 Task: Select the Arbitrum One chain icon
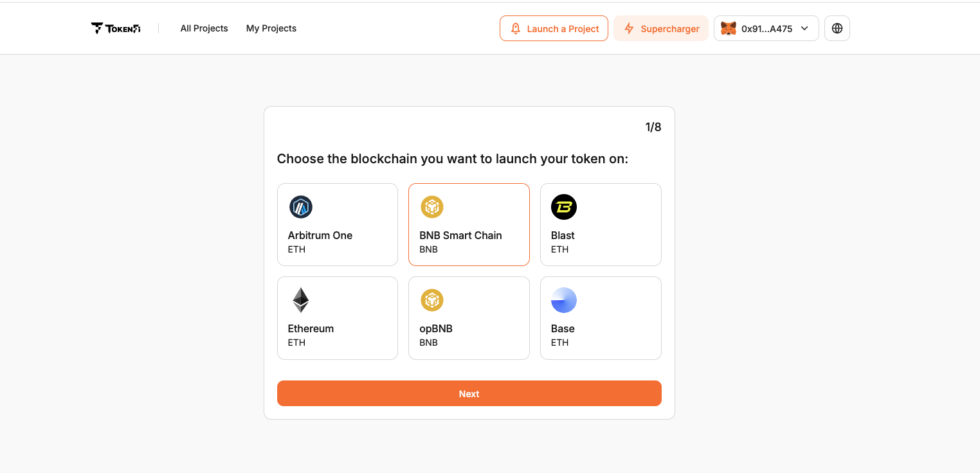pyautogui.click(x=300, y=207)
